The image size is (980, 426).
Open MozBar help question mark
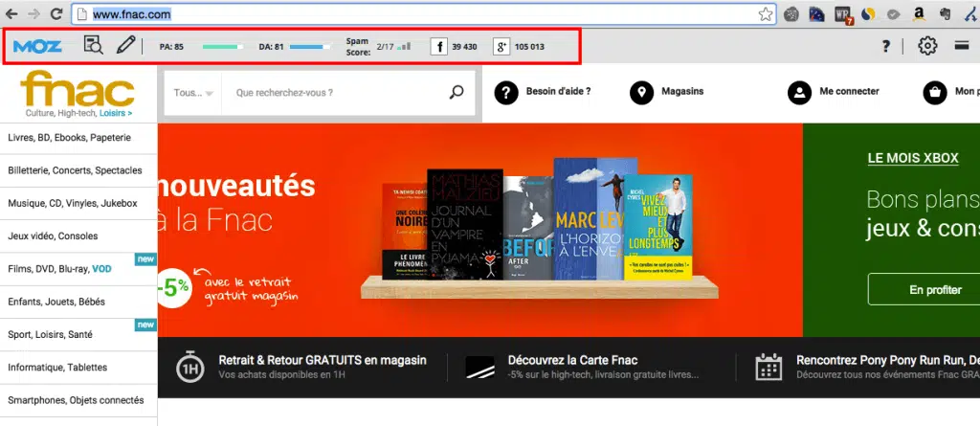885,46
